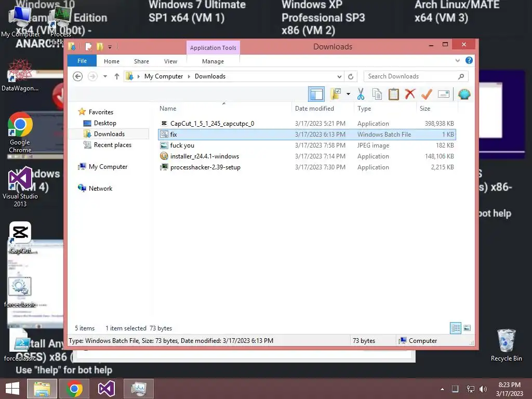Click Visual Studio icon in the taskbar
This screenshot has height=399, width=532.
pos(107,389)
